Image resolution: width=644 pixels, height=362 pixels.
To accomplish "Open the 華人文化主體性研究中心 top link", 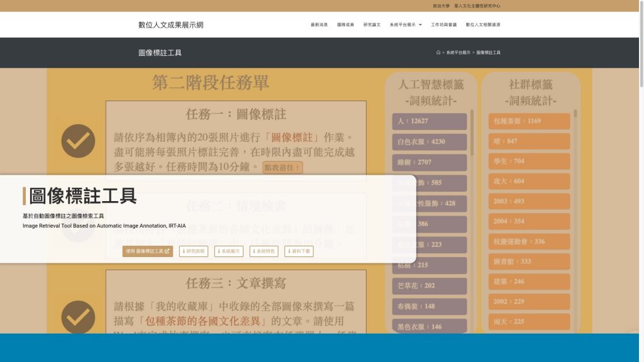I will pos(477,6).
